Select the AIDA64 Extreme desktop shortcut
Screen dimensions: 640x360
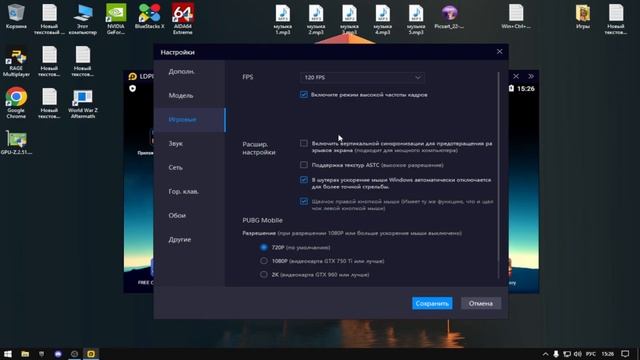182,19
